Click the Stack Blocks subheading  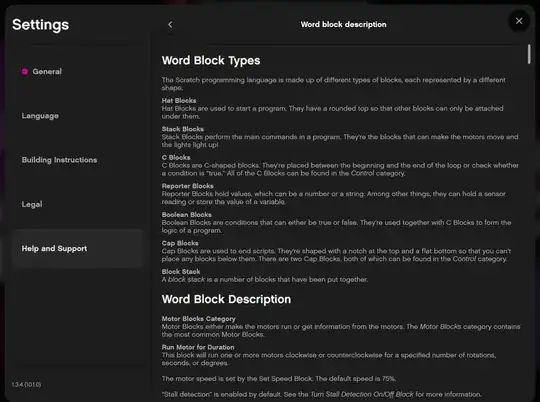tap(183, 129)
